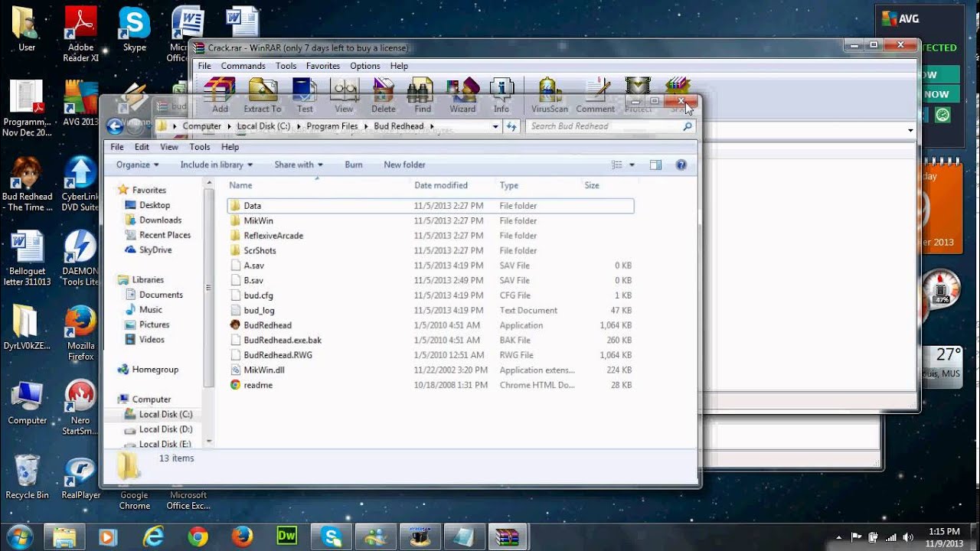
Task: Click the WinRAR Info toolbar icon
Action: [x=501, y=95]
